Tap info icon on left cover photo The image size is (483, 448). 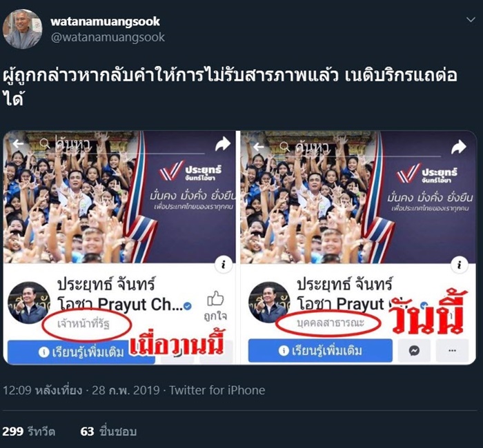(224, 264)
